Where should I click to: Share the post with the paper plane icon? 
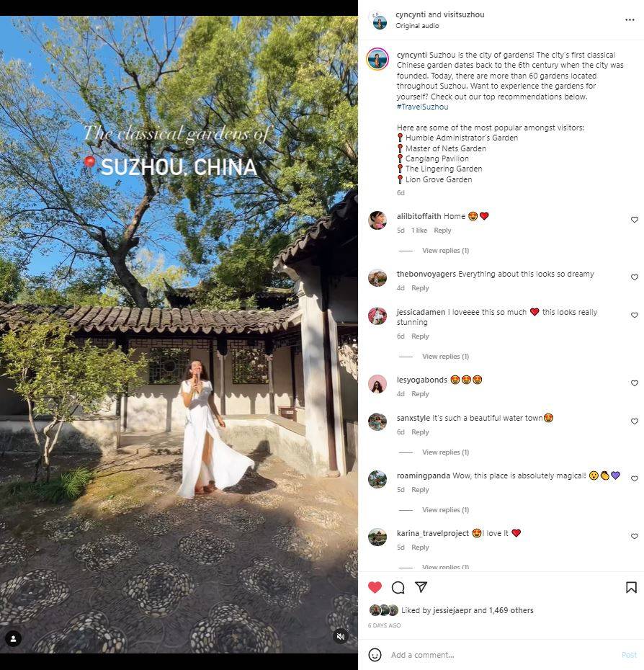421,587
